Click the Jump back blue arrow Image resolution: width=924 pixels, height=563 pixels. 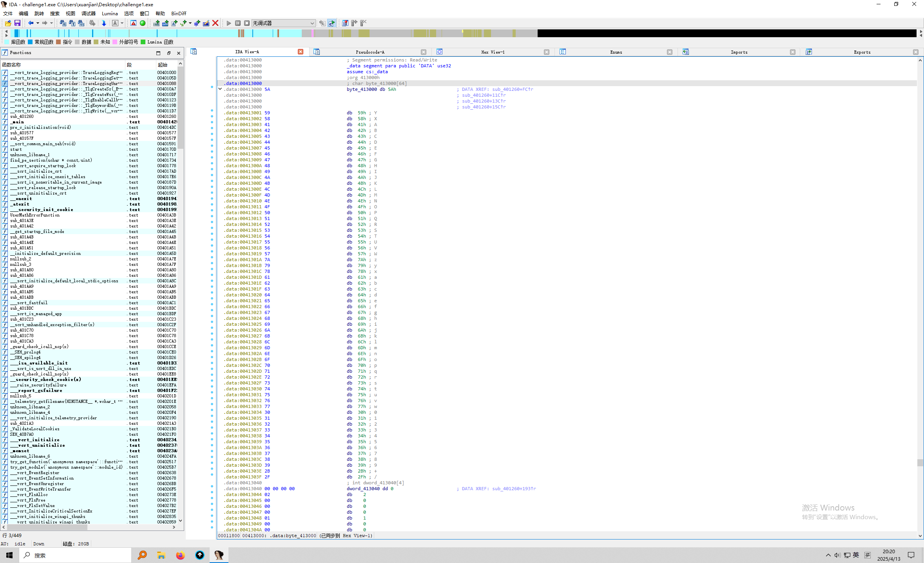(31, 23)
